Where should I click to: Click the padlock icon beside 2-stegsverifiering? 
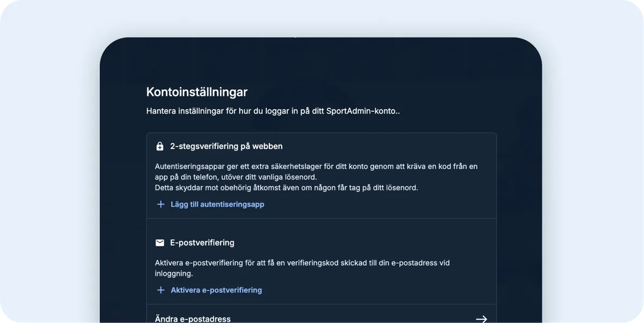160,146
